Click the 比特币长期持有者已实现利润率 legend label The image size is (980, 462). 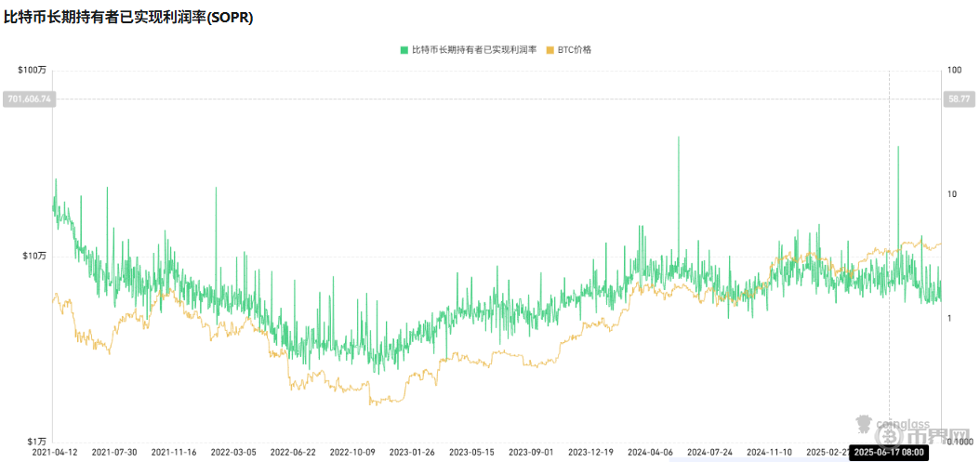(473, 50)
